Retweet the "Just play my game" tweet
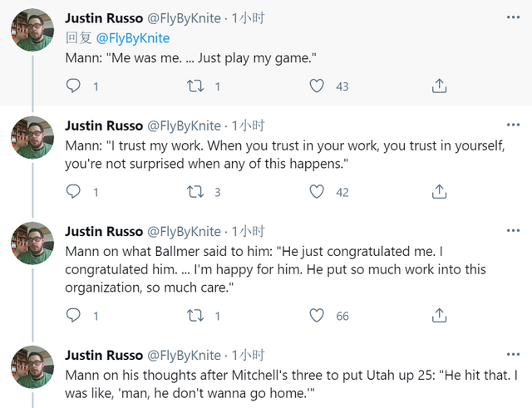532x408 pixels. (195, 86)
